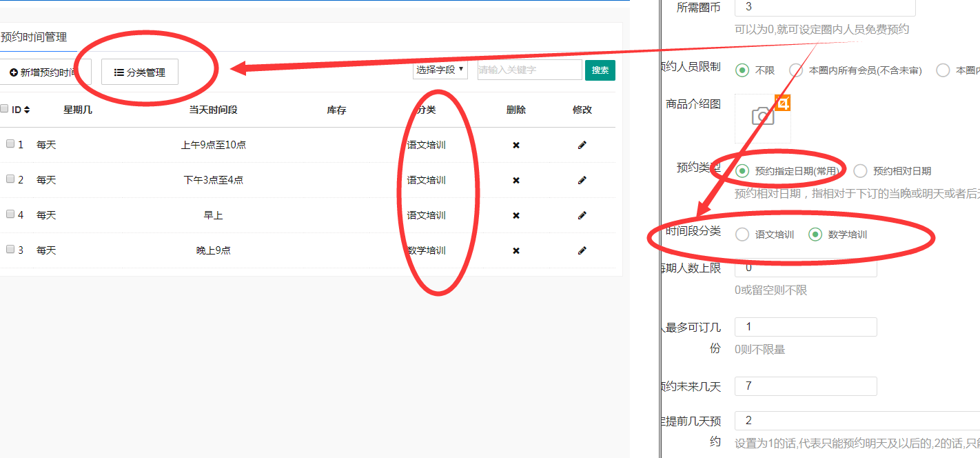
Task: Switch to 预约时间管理 tab
Action: point(34,37)
